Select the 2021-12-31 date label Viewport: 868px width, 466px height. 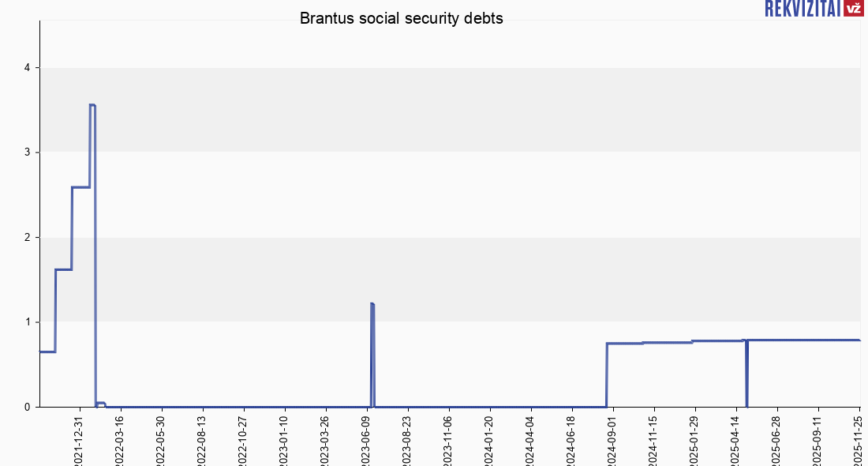[x=79, y=439]
